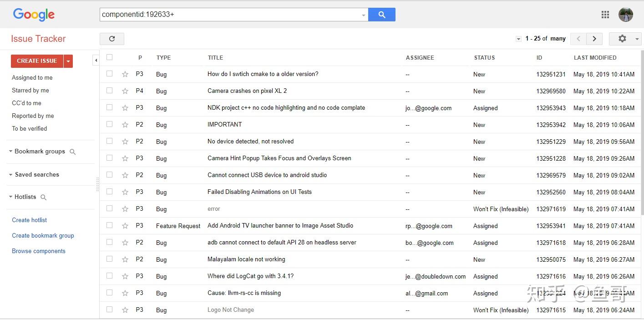
Task: Open 'Logo Not Change' issue title
Action: (231, 310)
